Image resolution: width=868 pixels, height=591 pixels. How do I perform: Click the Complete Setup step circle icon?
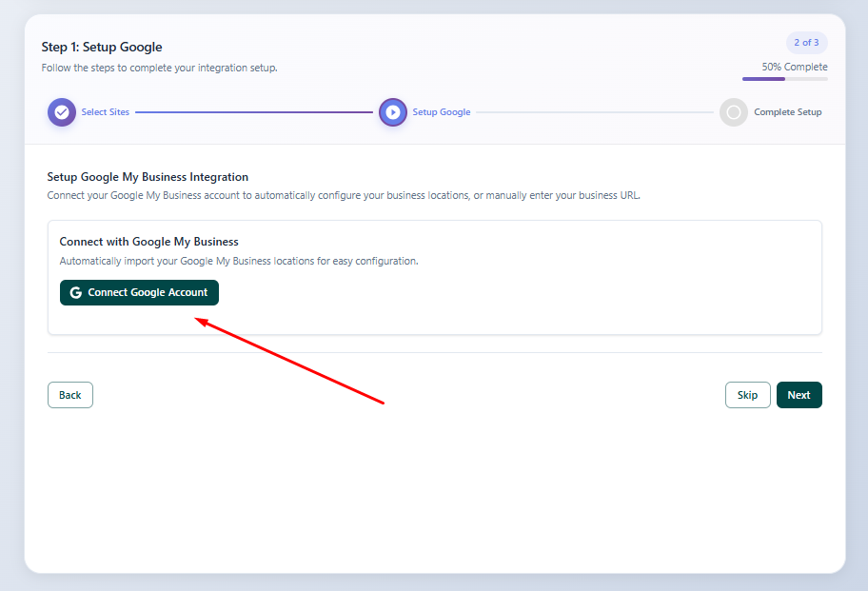(x=734, y=112)
